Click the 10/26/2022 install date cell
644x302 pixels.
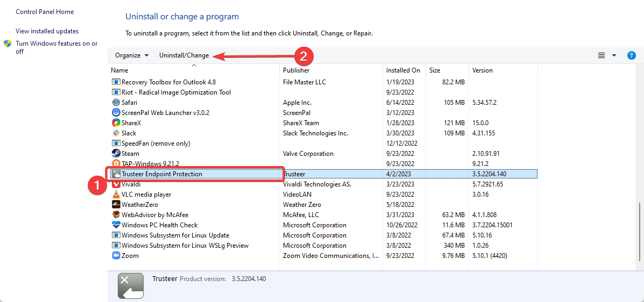pos(402,225)
